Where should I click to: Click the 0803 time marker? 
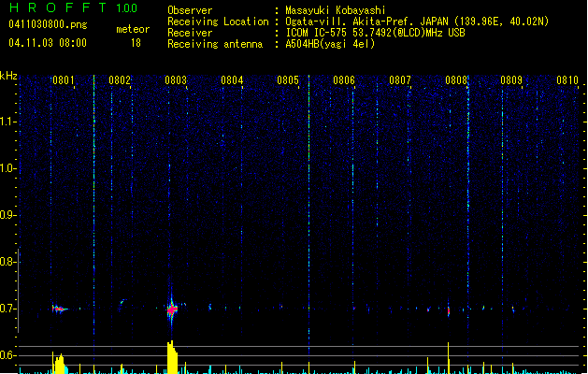tap(176, 80)
